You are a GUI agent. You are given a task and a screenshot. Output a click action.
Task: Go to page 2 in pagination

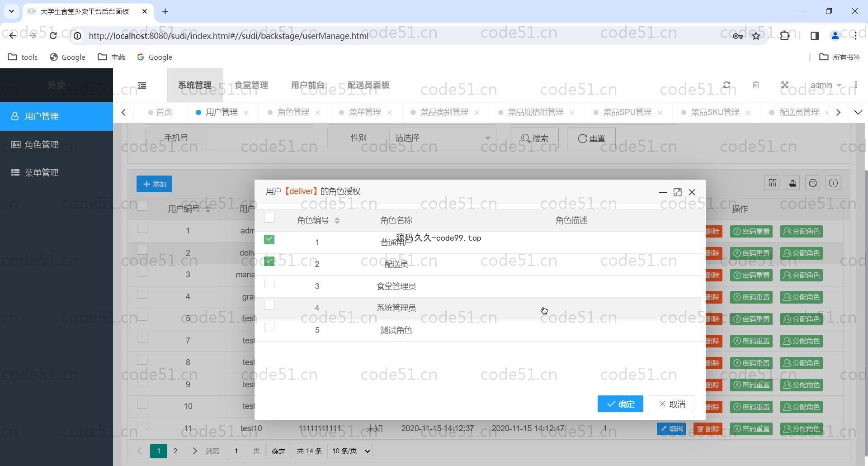(x=175, y=451)
